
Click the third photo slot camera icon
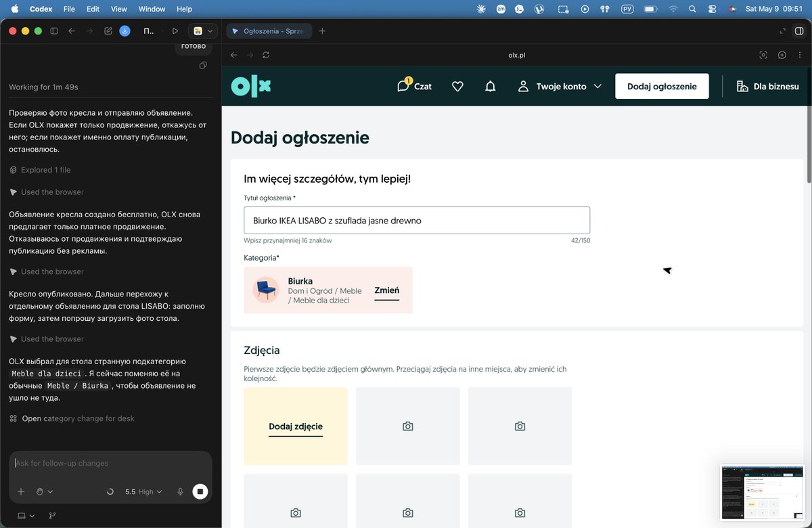point(520,426)
